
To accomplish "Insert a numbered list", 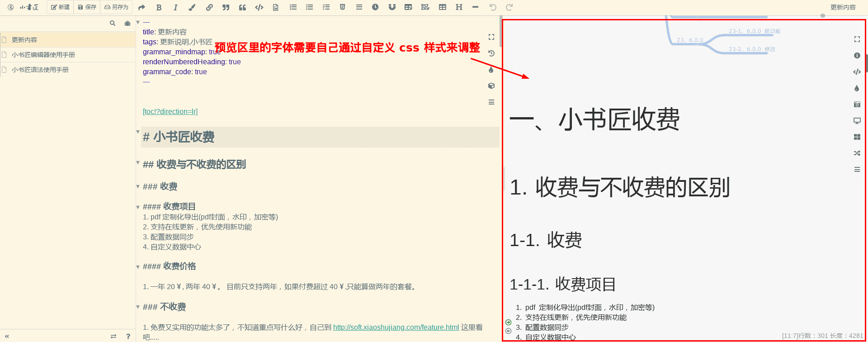I will point(293,7).
